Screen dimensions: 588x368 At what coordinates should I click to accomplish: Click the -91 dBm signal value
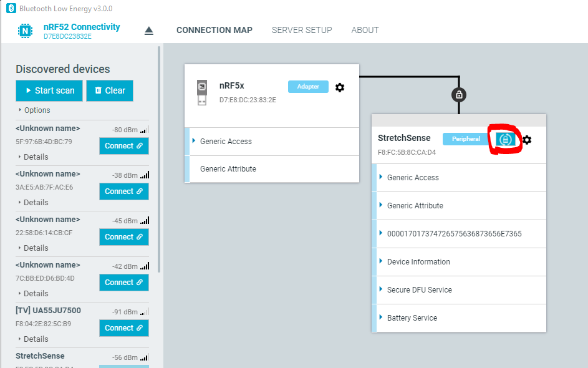pos(125,312)
